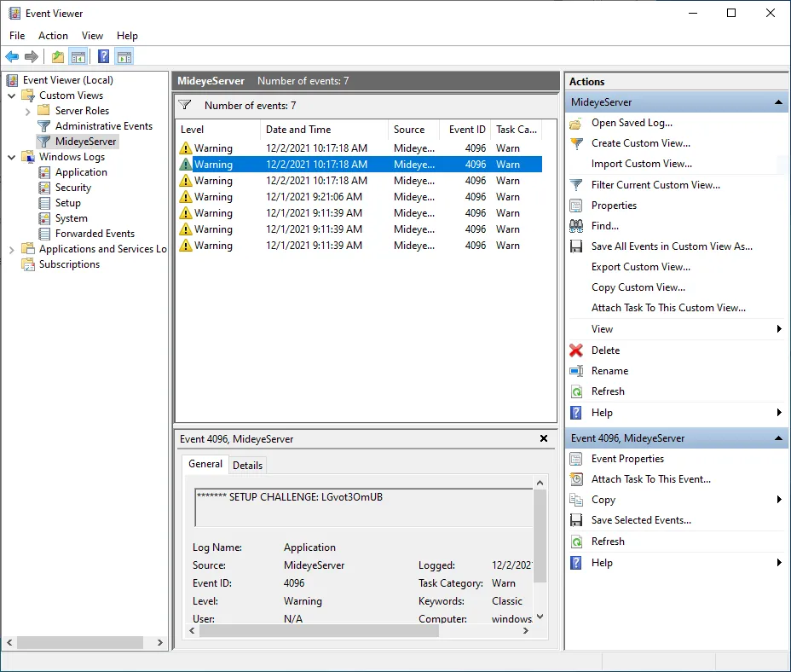Expand the Server Roles tree node

click(26, 110)
